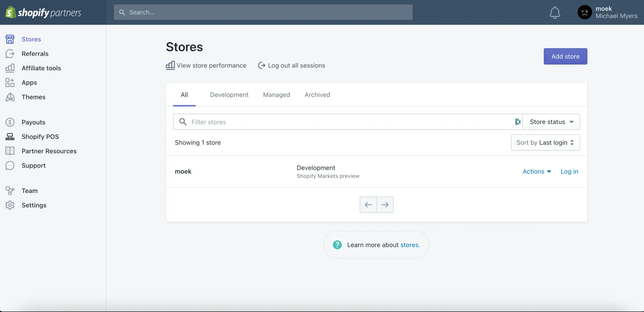Image resolution: width=644 pixels, height=312 pixels.
Task: Expand the Actions menu for moek store
Action: click(x=537, y=171)
